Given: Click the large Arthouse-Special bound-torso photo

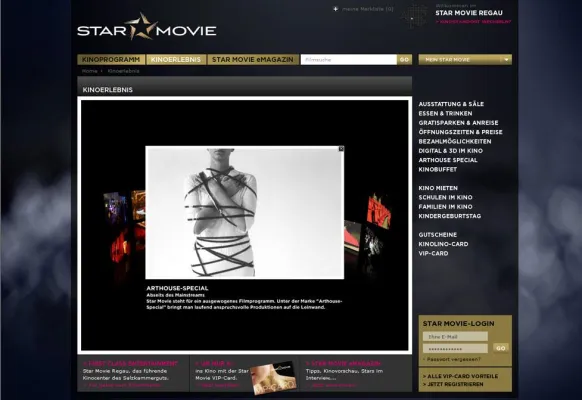Looking at the screenshot, I should click(x=245, y=212).
